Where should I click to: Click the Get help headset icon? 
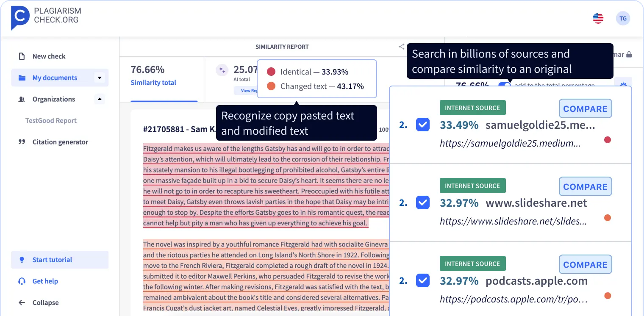(x=22, y=281)
